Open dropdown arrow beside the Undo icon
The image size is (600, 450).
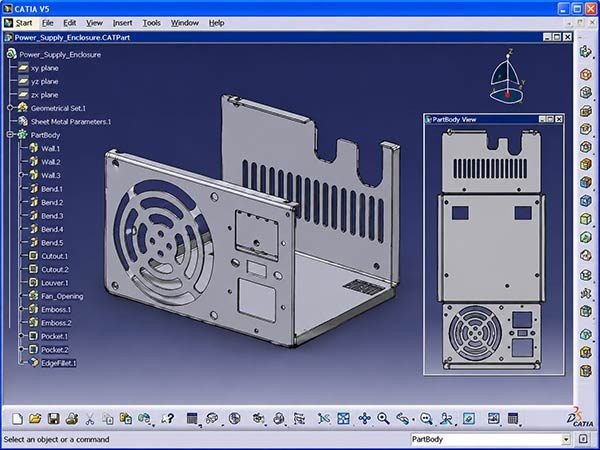[x=153, y=425]
